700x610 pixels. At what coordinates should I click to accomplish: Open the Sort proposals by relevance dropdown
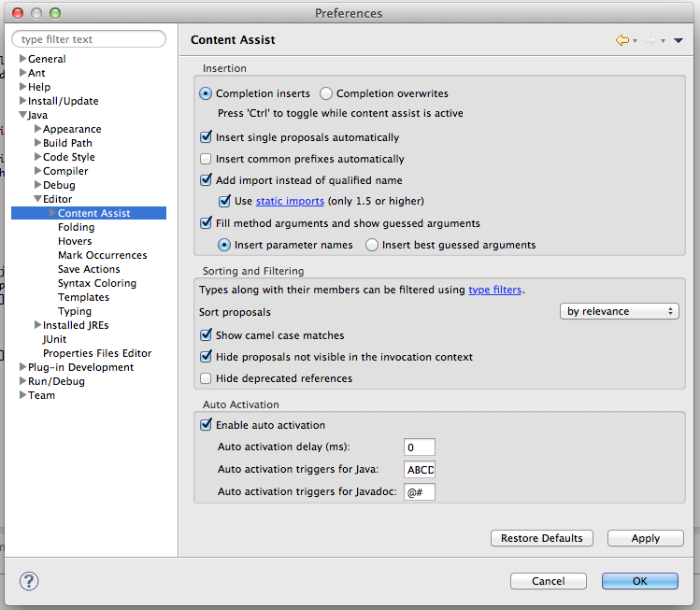point(620,311)
